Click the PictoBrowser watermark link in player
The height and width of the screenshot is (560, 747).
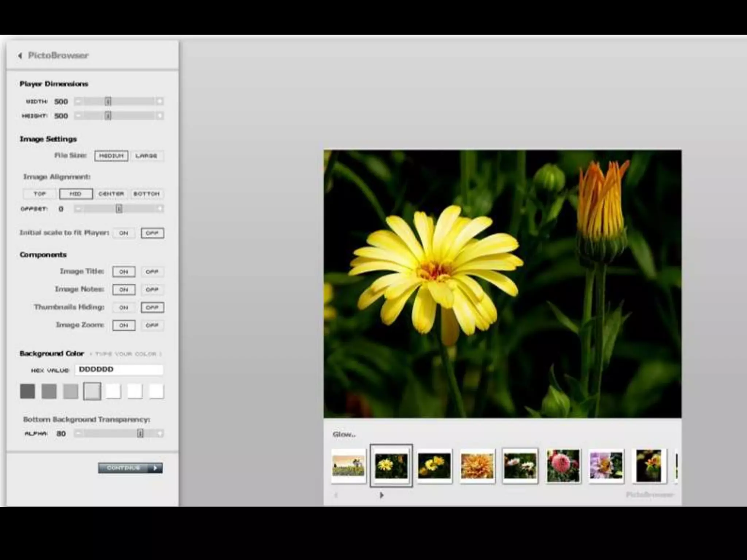(650, 495)
